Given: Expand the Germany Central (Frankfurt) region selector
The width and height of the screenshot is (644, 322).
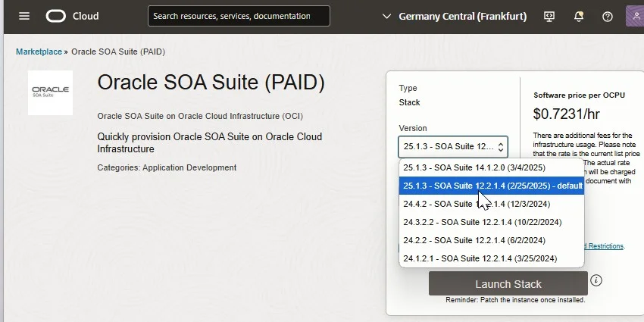Looking at the screenshot, I should tap(455, 17).
